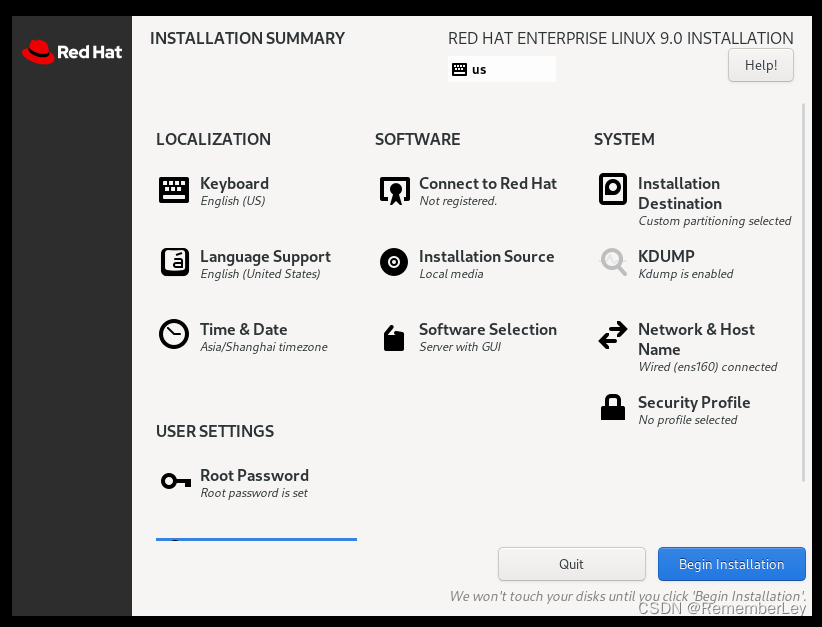Click the Begin Installation button
822x627 pixels.
731,564
